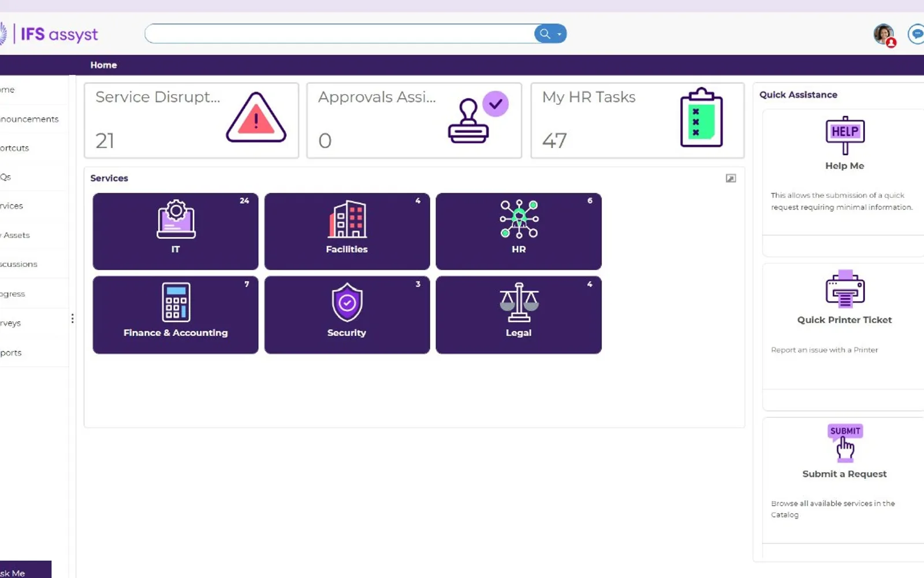Open the Service Disruptions warning tile
Viewport: 924px width, 578px height.
click(191, 120)
